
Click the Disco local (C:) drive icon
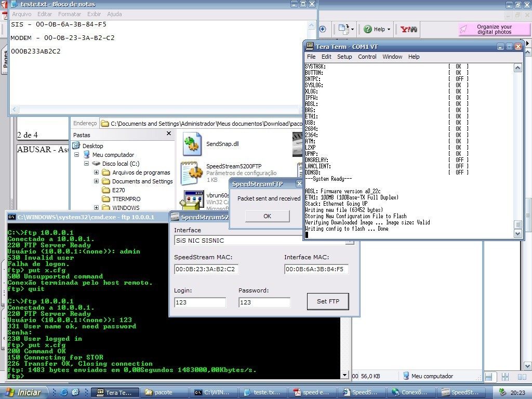[96, 164]
